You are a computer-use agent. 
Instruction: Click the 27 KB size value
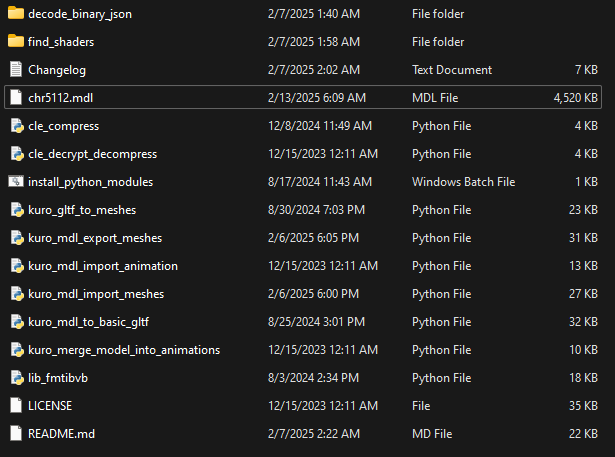tap(583, 294)
